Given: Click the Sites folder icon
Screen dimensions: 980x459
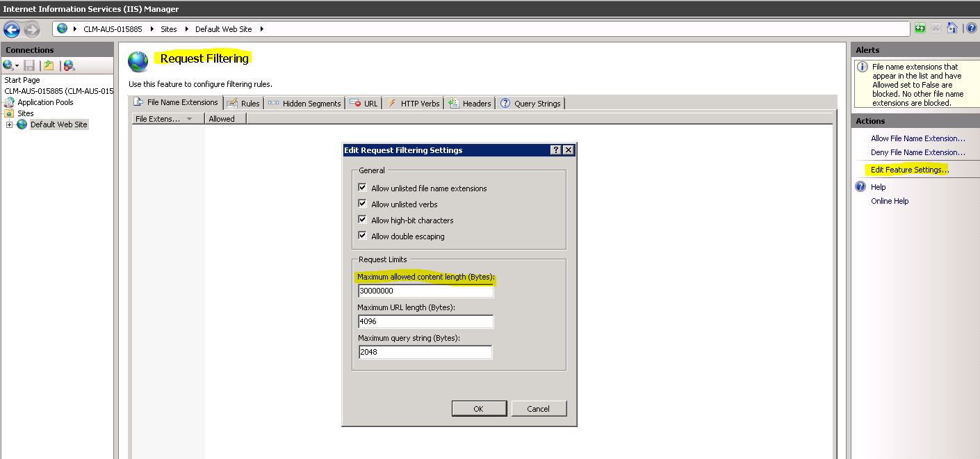Looking at the screenshot, I should coord(10,113).
